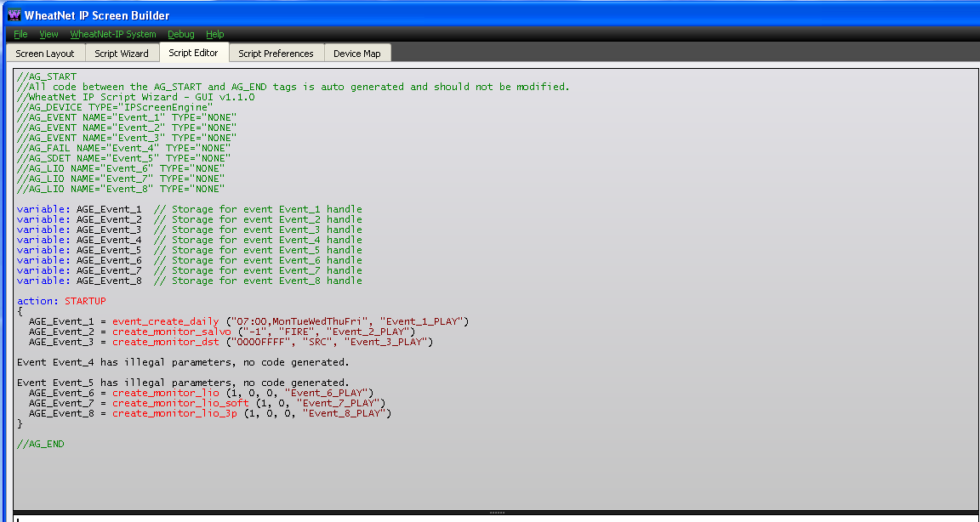Image resolution: width=980 pixels, height=522 pixels.
Task: Click the WheatNet application icon in title bar
Action: (x=14, y=14)
